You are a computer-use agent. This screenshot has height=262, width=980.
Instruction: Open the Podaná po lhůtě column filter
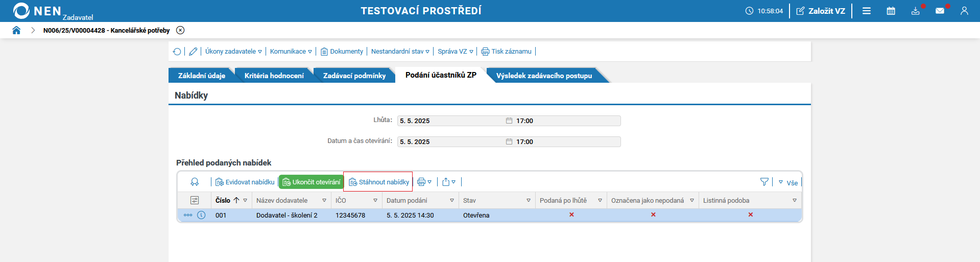click(x=600, y=201)
